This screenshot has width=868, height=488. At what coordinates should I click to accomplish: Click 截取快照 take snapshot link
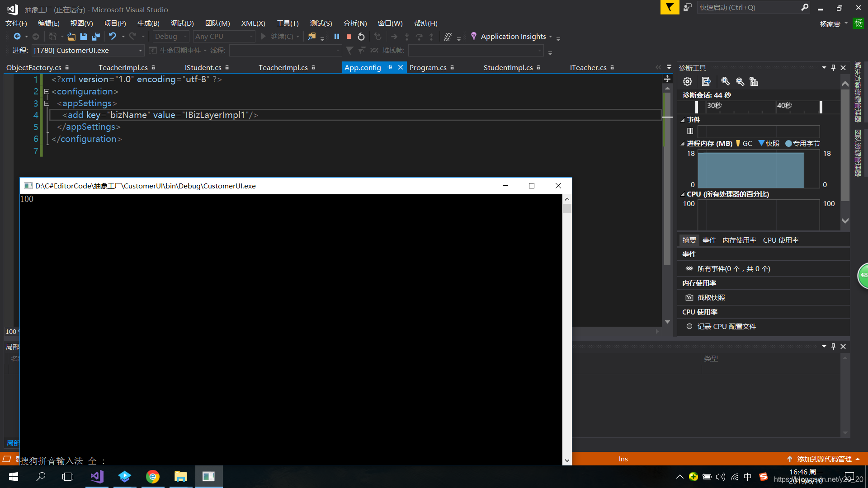point(711,297)
